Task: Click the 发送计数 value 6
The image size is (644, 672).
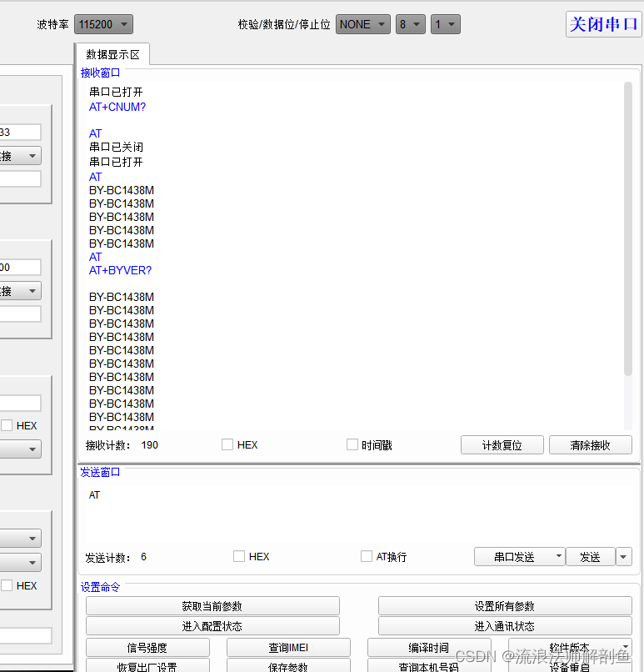Action: 143,557
